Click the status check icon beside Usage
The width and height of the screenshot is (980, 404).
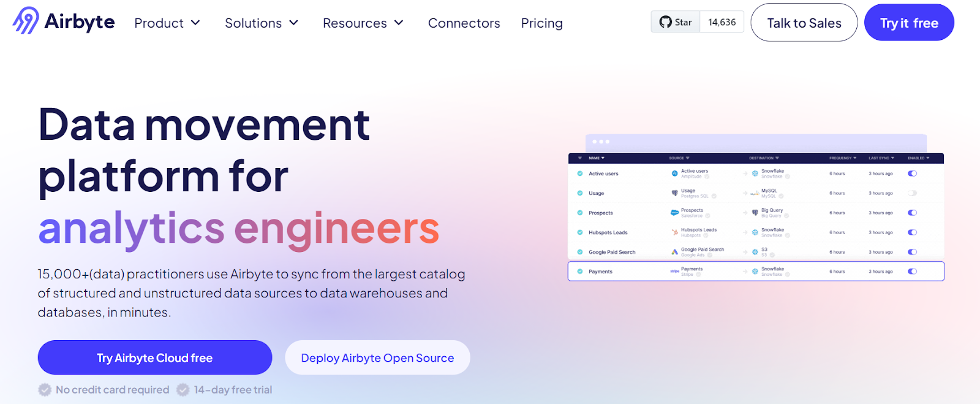[580, 193]
